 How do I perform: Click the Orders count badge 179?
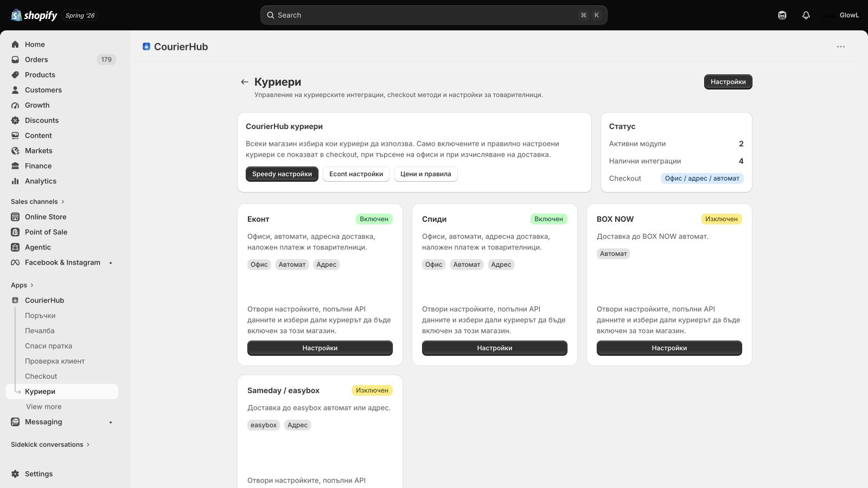[x=106, y=60]
